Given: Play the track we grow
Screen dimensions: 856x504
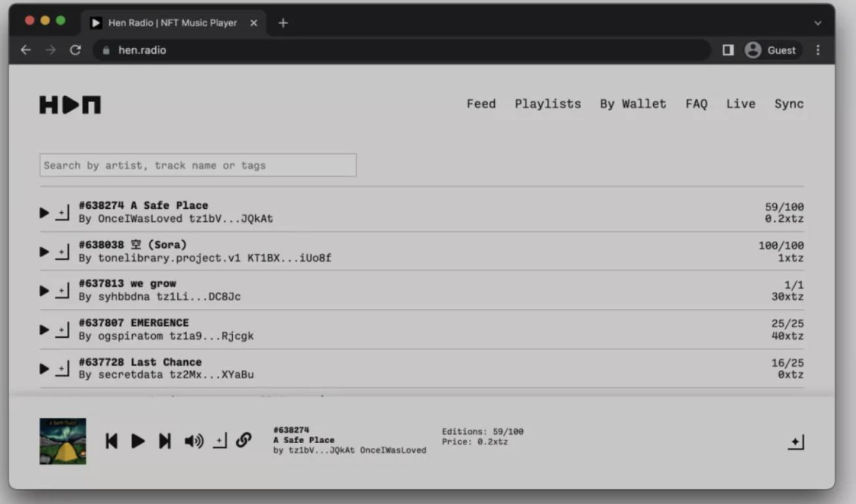Looking at the screenshot, I should pyautogui.click(x=44, y=291).
